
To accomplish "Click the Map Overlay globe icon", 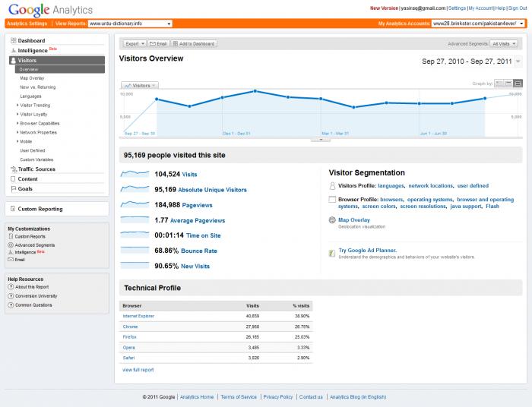I will coord(332,219).
